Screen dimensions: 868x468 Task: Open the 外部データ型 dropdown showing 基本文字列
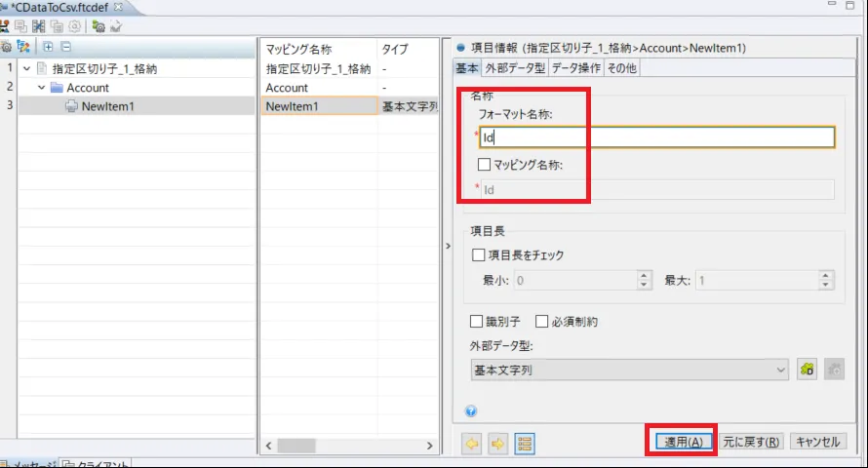coord(629,370)
